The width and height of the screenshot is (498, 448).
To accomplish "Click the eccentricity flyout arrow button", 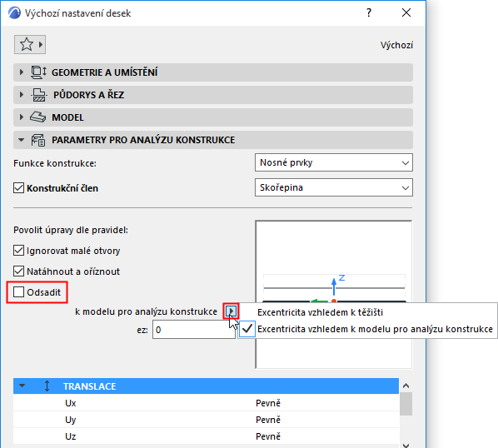I will (232, 311).
